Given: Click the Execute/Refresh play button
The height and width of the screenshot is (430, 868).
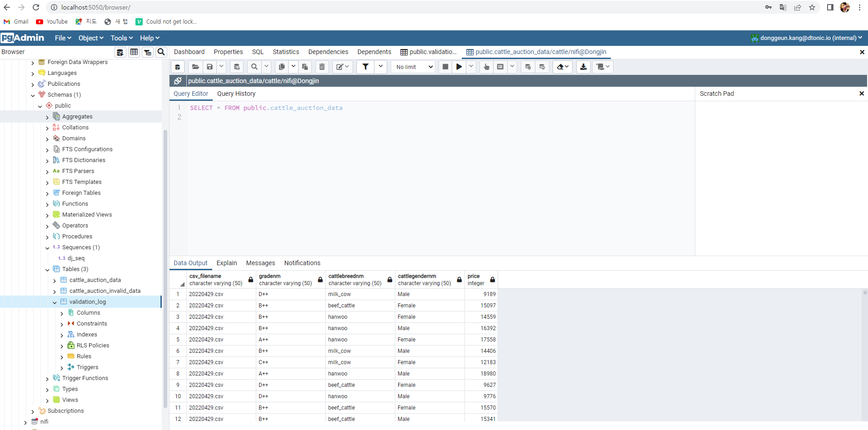Looking at the screenshot, I should point(459,67).
